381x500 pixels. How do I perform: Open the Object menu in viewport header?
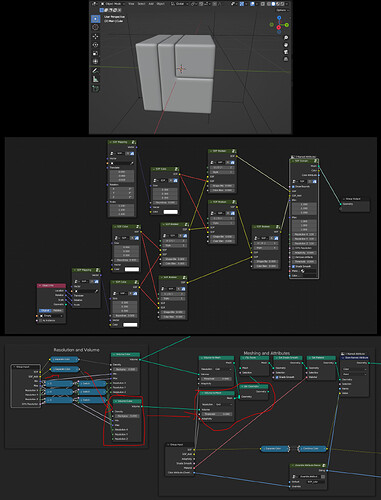tap(161, 4)
